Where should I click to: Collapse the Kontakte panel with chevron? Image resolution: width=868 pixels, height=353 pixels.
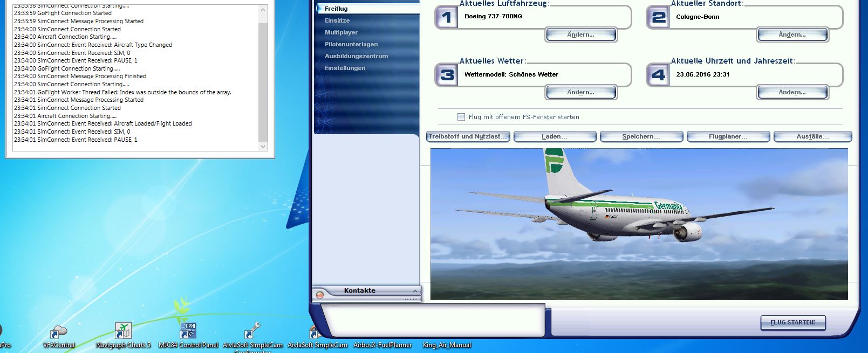414,291
